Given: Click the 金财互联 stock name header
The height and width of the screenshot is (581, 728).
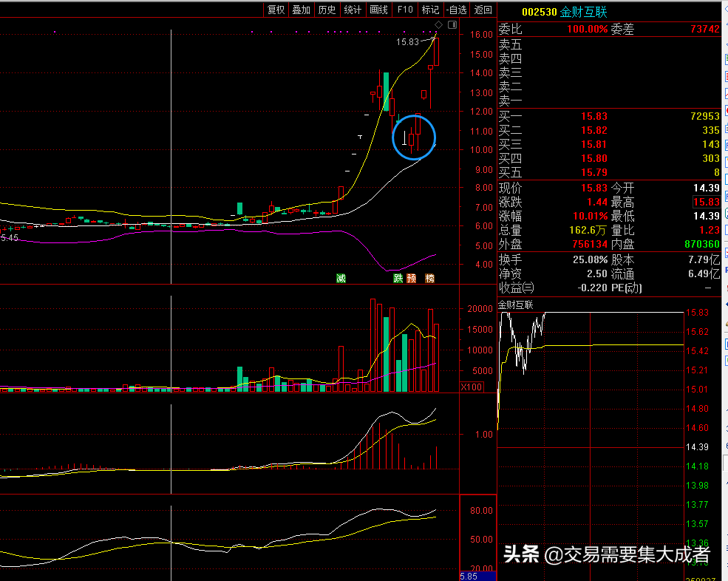Looking at the screenshot, I should (583, 12).
